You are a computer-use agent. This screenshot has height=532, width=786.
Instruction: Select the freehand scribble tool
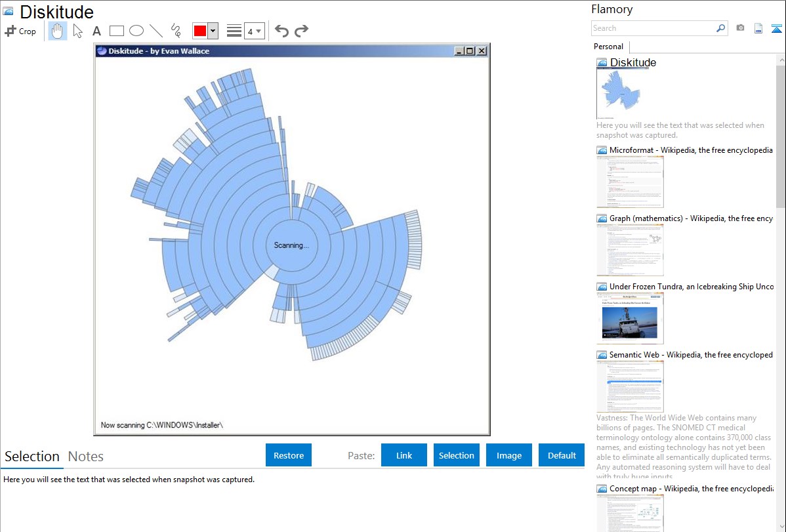(x=176, y=31)
